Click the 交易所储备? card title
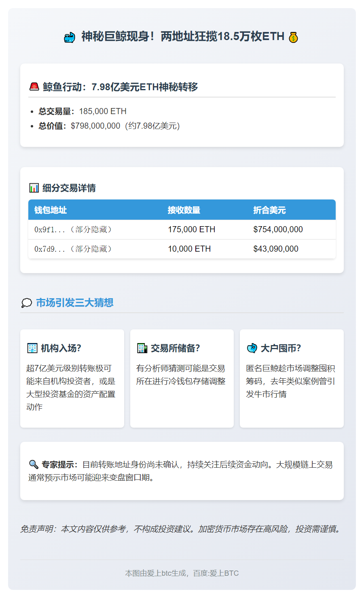Viewport: 364px width, 598px height. coord(176,348)
